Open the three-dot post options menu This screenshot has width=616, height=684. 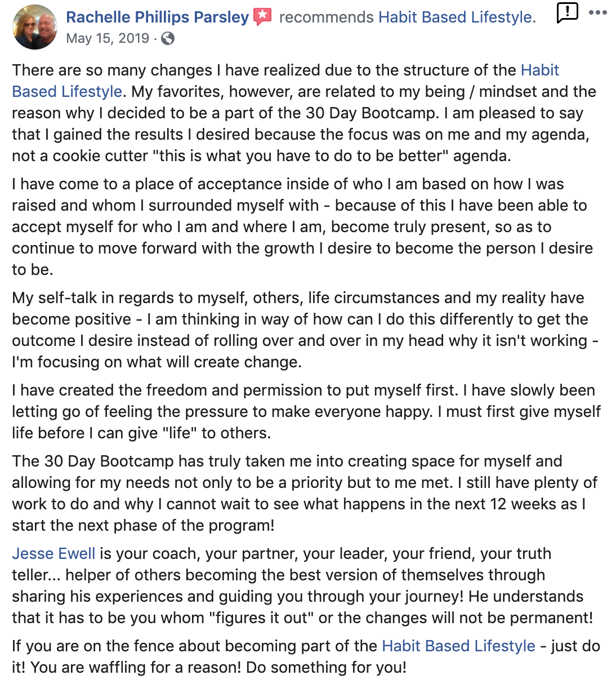[598, 12]
